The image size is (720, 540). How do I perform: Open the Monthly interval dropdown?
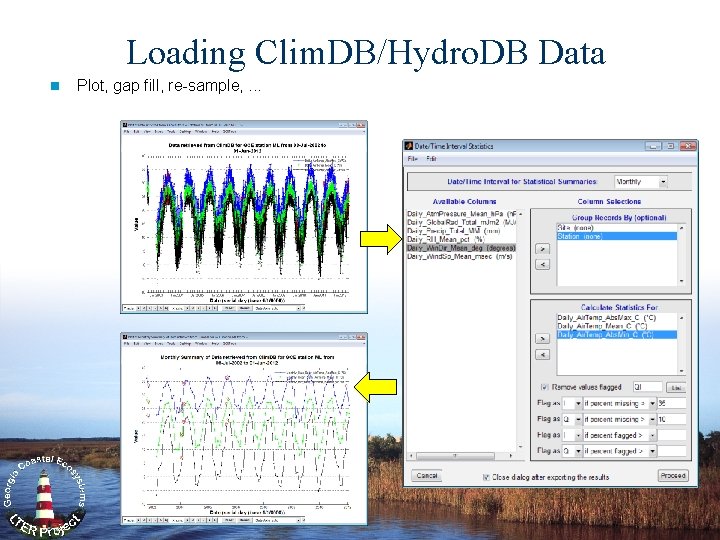641,182
